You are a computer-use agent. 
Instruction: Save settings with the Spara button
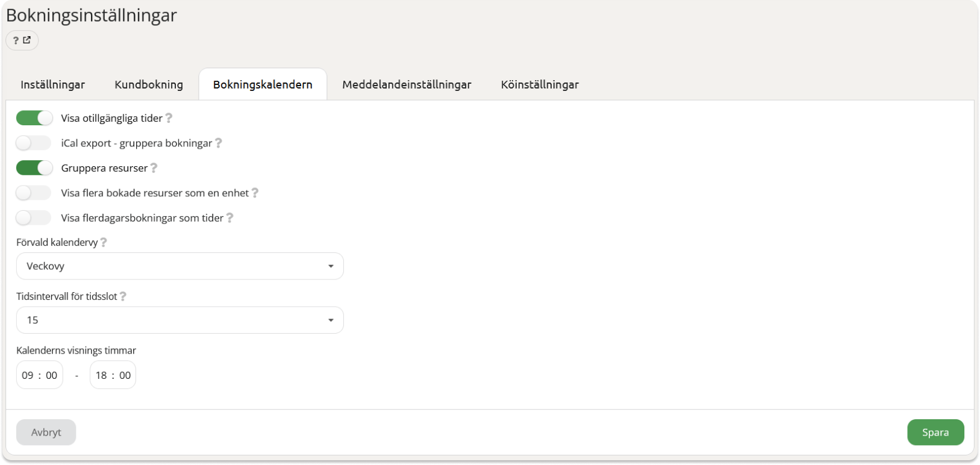(x=935, y=432)
